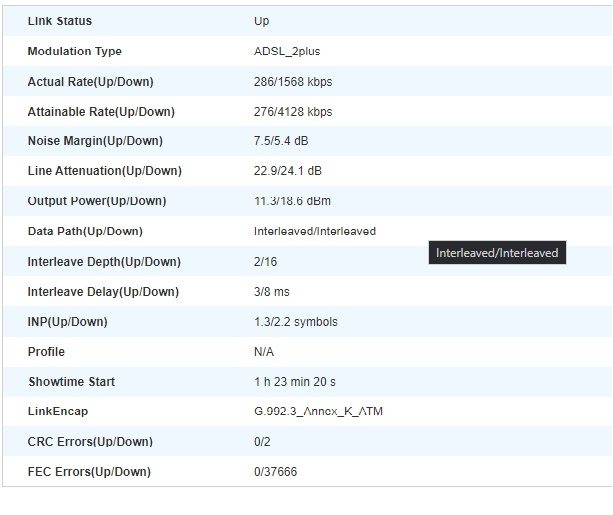
Task: Click the ADSL_2plus modulation value
Action: pyautogui.click(x=287, y=51)
